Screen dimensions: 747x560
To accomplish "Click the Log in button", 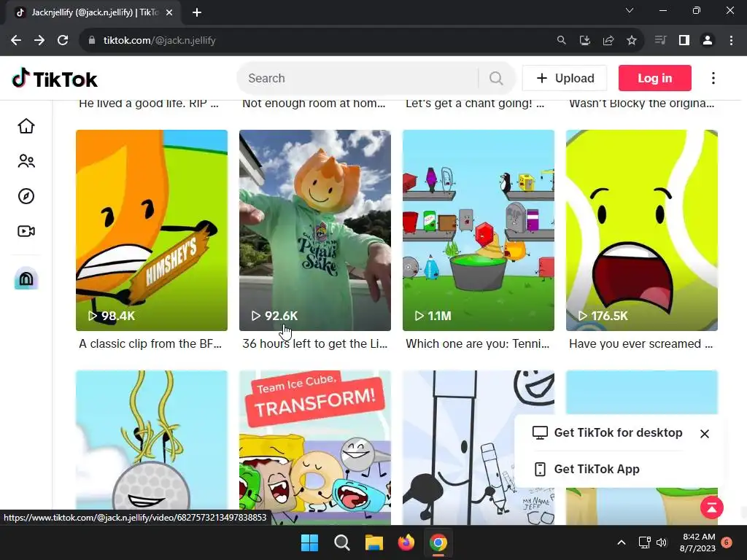I will click(654, 78).
